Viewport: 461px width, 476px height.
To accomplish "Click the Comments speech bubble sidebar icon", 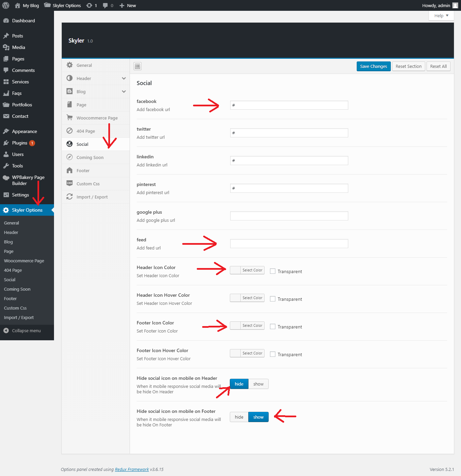I will (6, 70).
